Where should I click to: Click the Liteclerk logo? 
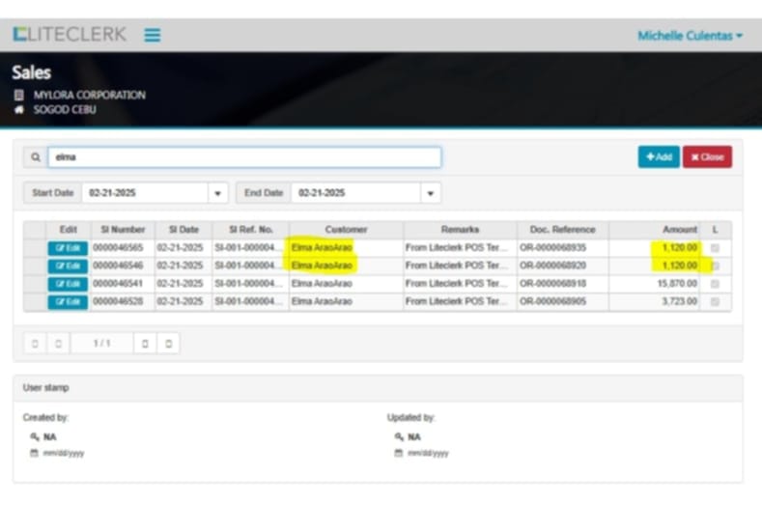(70, 35)
